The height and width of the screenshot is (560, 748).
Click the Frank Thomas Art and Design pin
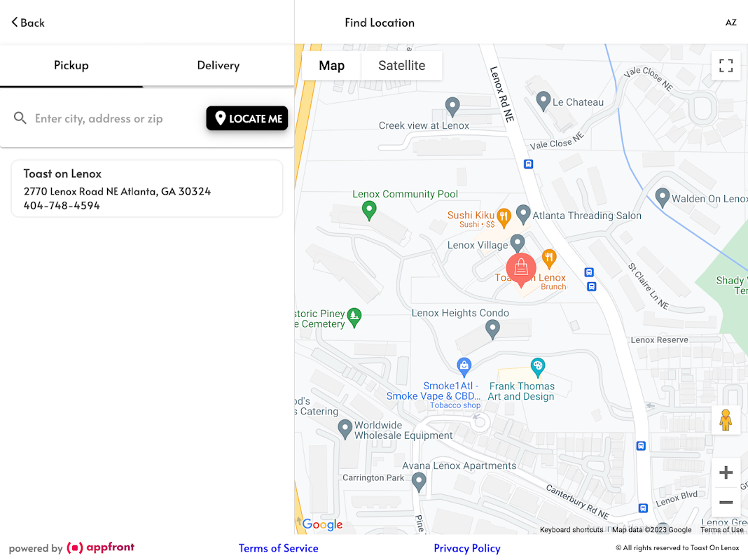click(x=538, y=367)
